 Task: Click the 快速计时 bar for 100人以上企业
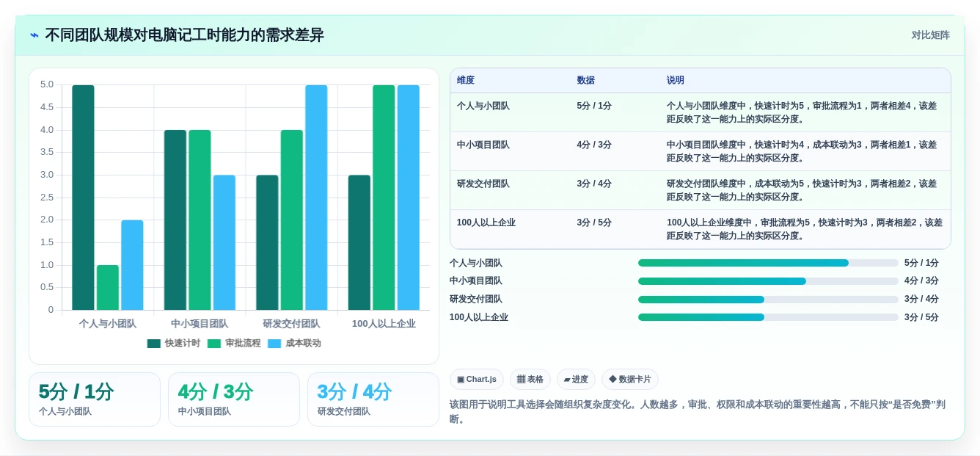359,242
